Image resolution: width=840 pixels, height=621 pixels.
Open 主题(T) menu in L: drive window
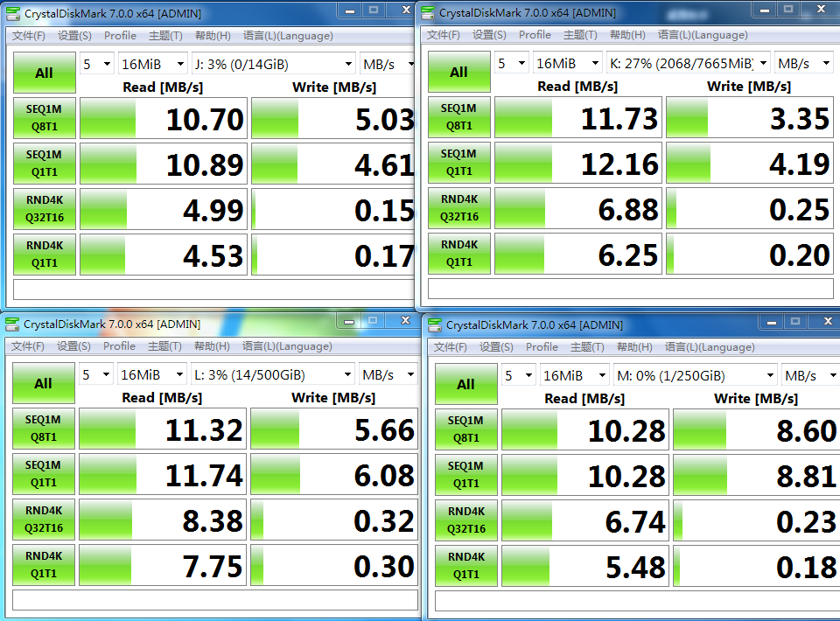(165, 346)
